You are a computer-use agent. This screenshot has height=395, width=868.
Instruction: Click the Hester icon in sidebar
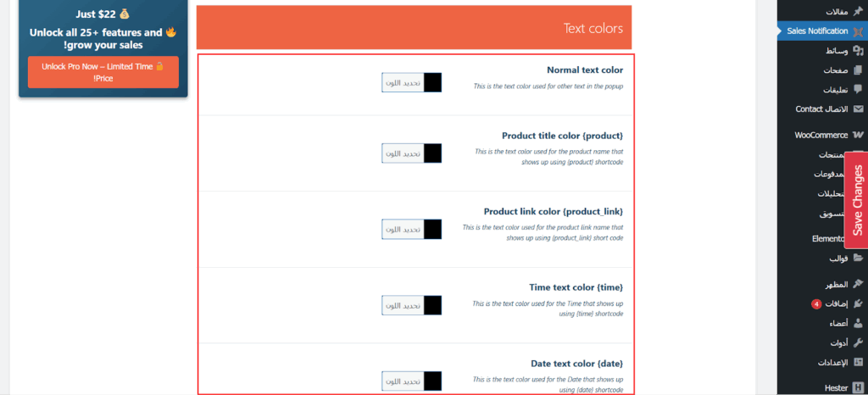858,387
